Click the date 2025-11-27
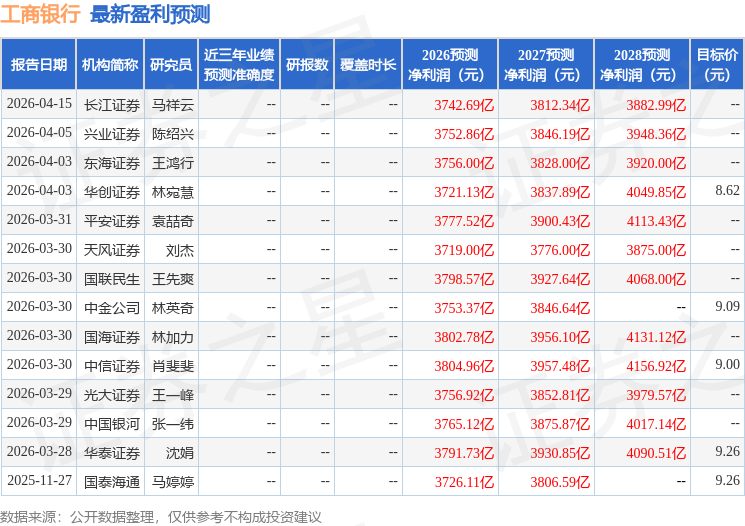Image resolution: width=745 pixels, height=526 pixels. pyautogui.click(x=39, y=480)
